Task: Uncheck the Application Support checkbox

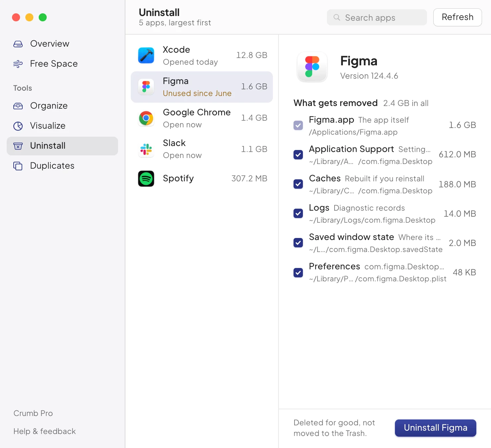Action: point(298,155)
